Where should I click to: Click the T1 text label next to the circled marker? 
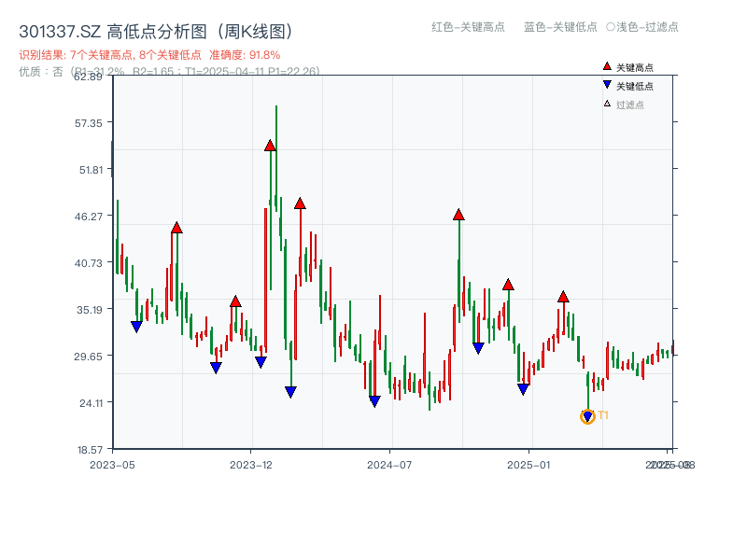(604, 413)
